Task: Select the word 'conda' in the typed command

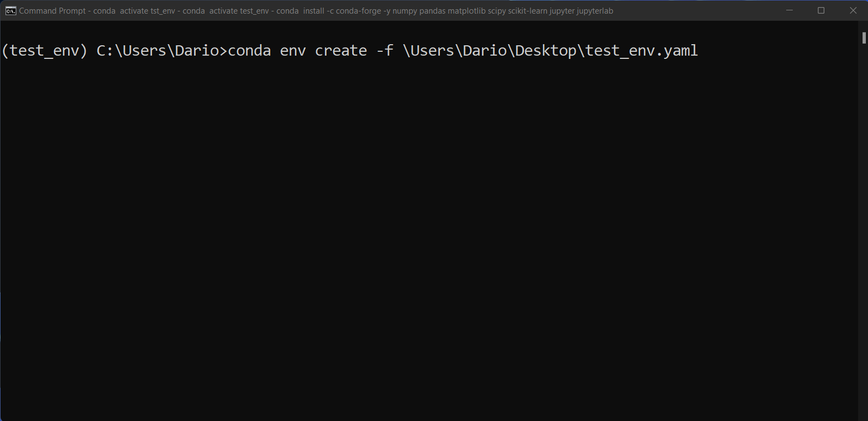Action: pyautogui.click(x=250, y=51)
